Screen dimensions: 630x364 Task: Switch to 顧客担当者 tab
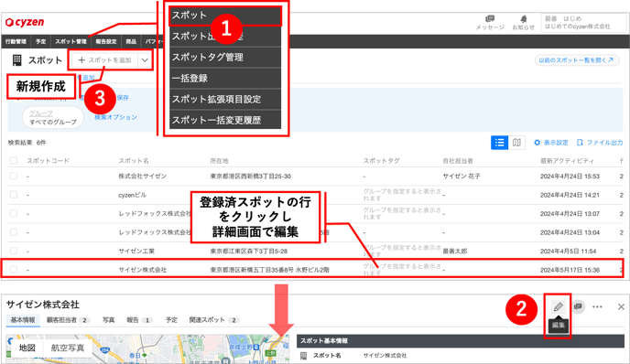click(68, 320)
